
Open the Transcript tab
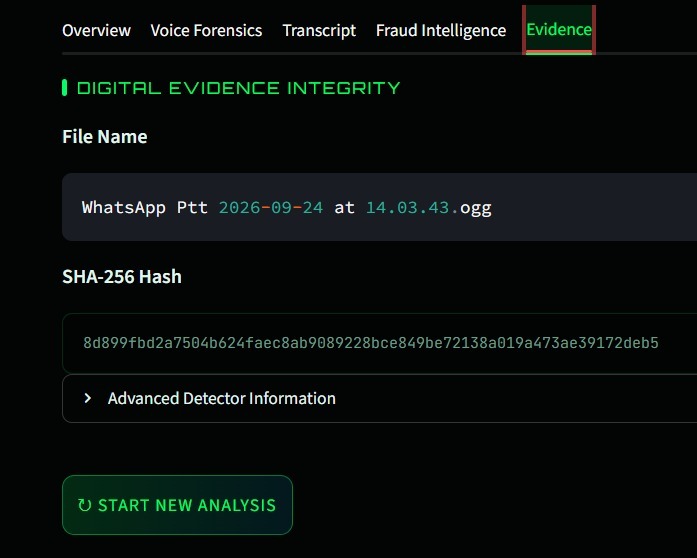coord(319,30)
